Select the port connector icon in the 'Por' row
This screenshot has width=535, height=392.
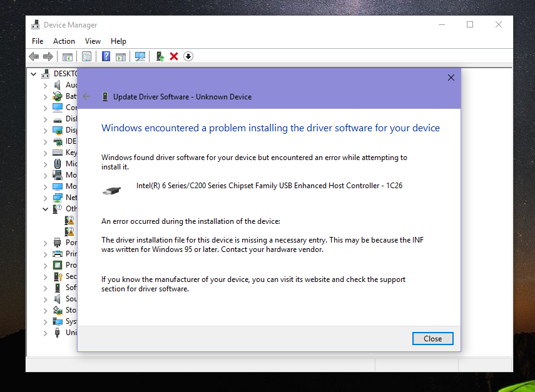tap(58, 243)
